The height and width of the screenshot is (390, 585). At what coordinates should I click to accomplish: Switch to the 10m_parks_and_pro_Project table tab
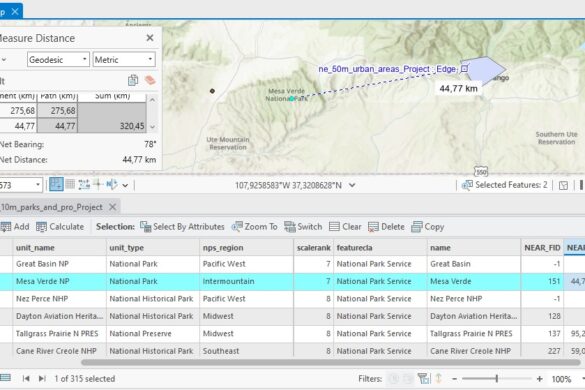coord(51,207)
